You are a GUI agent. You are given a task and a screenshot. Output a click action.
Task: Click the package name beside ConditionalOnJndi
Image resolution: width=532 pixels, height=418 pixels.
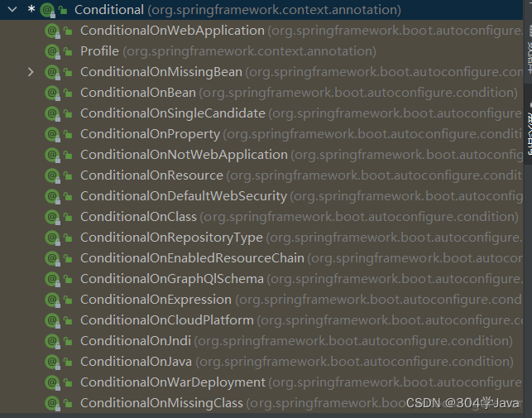click(x=353, y=342)
